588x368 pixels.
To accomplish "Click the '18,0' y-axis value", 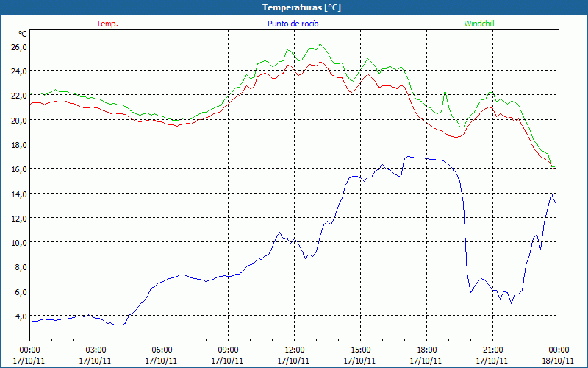I will [19, 145].
